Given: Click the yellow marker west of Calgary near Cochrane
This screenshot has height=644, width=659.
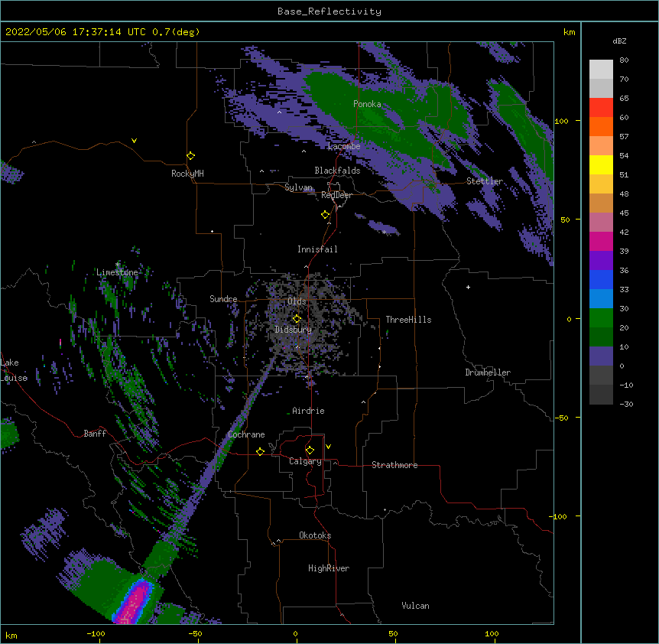Looking at the screenshot, I should pos(260,451).
